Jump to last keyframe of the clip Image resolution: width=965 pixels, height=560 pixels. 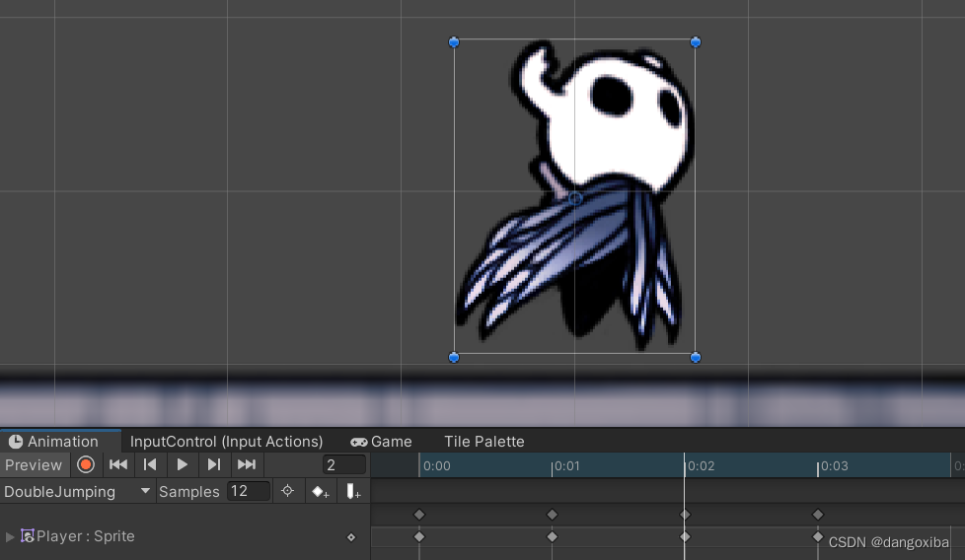pos(246,464)
